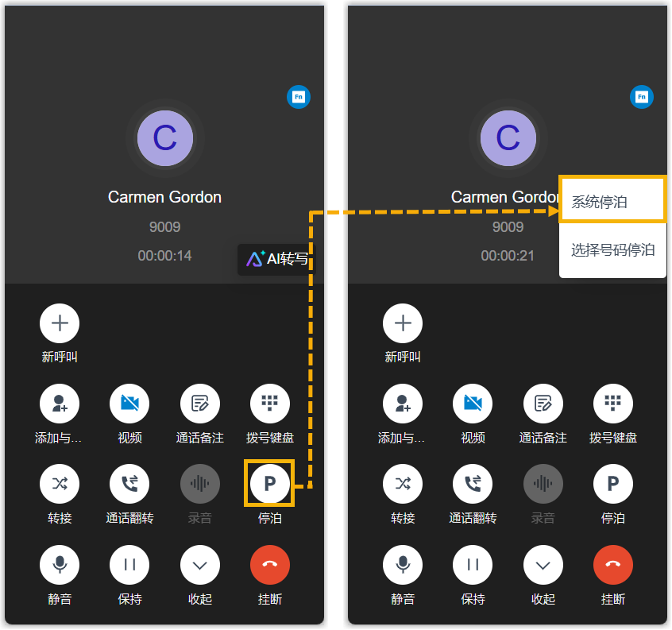
Task: Toggle 视频 video camera in left panel
Action: [x=129, y=404]
